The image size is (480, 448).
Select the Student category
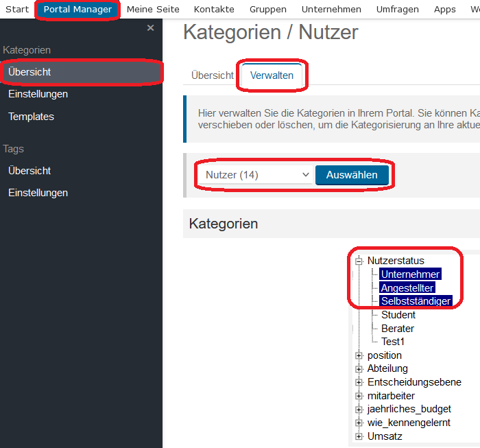click(398, 315)
